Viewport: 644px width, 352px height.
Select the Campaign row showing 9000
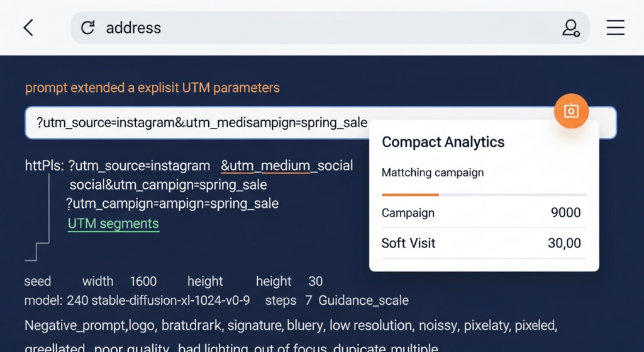click(483, 213)
